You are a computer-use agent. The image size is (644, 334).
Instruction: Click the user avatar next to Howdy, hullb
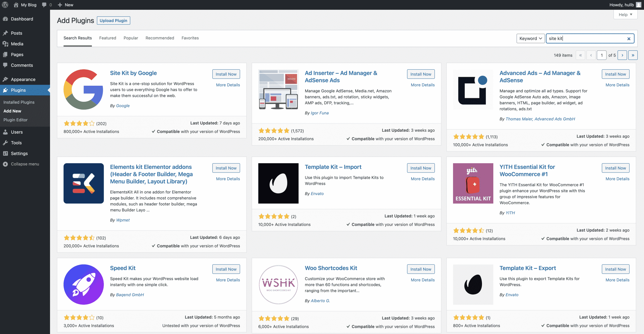pos(638,5)
